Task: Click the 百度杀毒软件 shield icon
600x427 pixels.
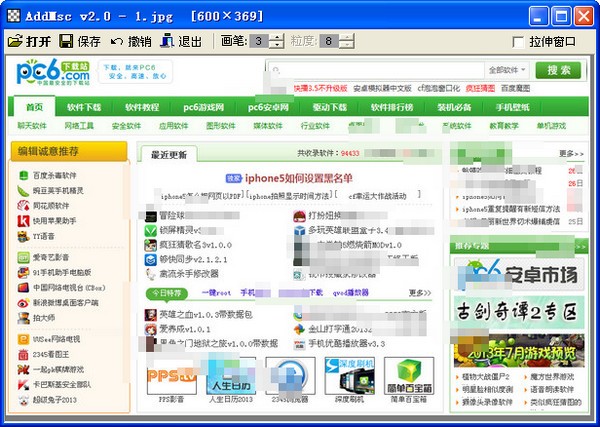Action: [x=23, y=176]
